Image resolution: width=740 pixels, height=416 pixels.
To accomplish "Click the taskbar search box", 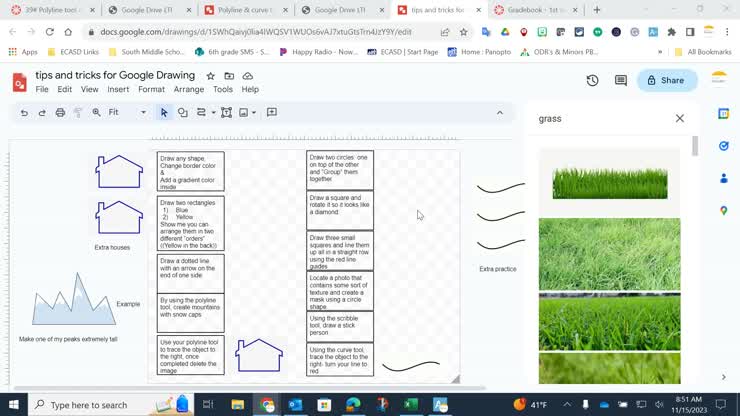I will (x=111, y=405).
